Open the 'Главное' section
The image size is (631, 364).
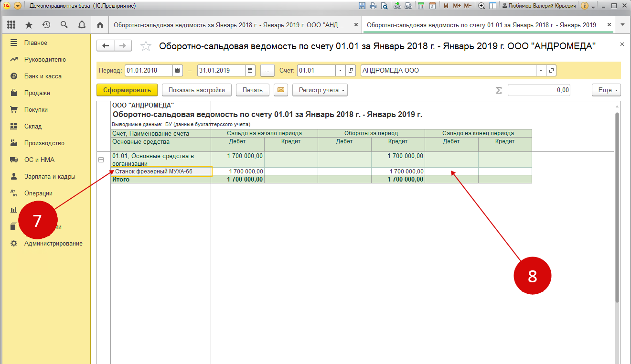click(x=36, y=43)
